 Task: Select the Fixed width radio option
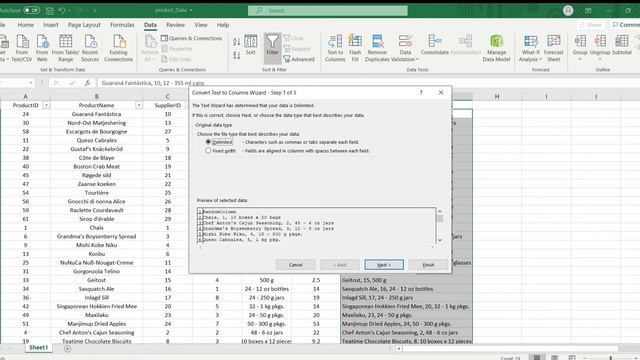point(208,150)
